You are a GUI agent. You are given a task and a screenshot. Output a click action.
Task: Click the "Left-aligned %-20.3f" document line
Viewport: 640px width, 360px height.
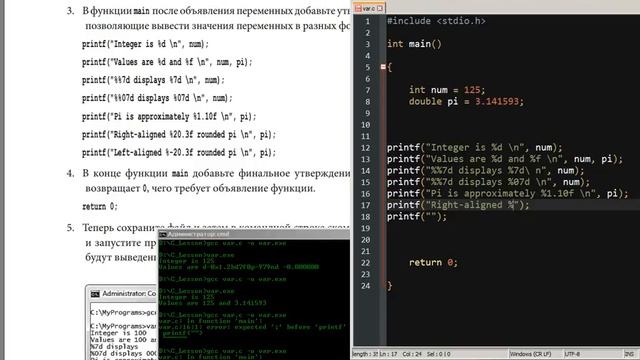pos(179,152)
